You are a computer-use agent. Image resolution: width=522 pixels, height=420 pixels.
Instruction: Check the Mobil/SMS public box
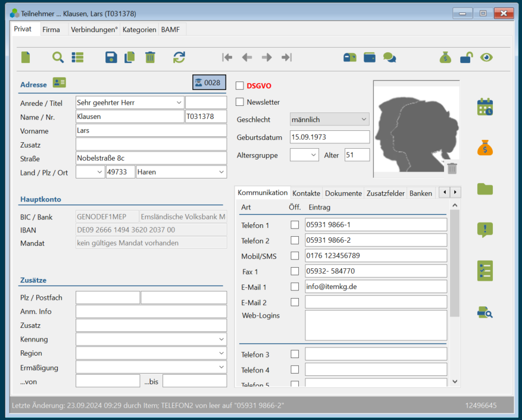point(295,256)
